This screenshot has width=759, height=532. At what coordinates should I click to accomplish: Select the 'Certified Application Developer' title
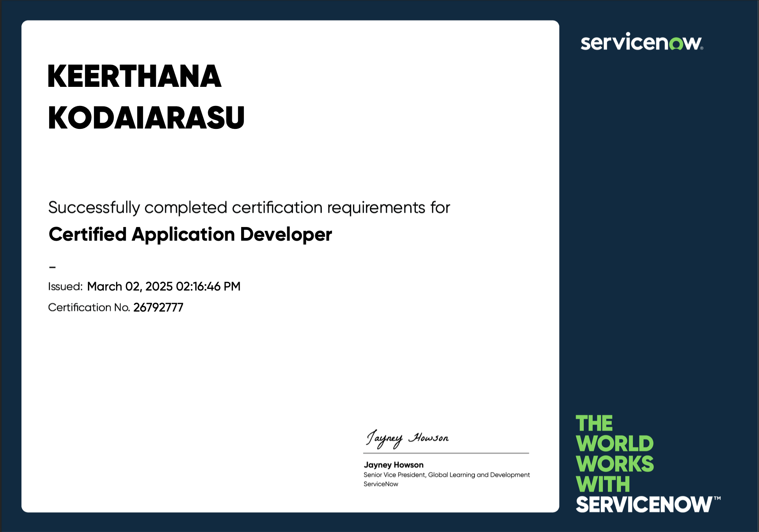coord(190,234)
